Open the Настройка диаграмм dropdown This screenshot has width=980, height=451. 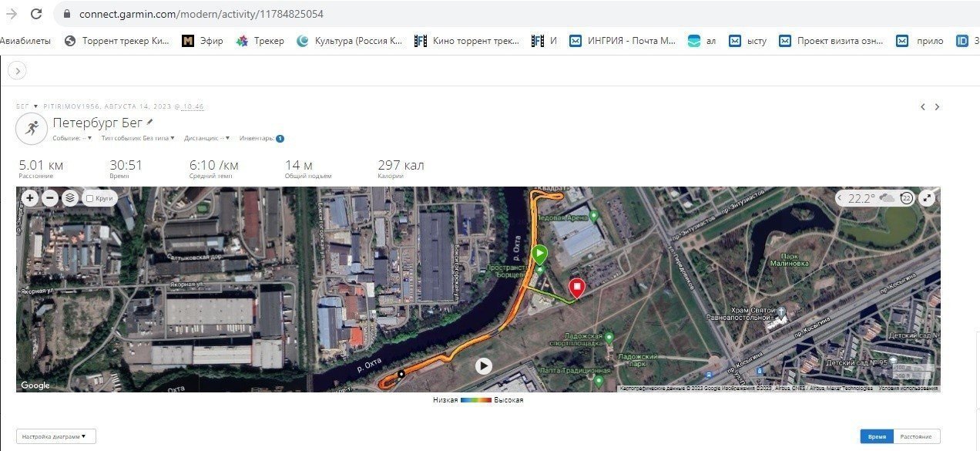56,436
